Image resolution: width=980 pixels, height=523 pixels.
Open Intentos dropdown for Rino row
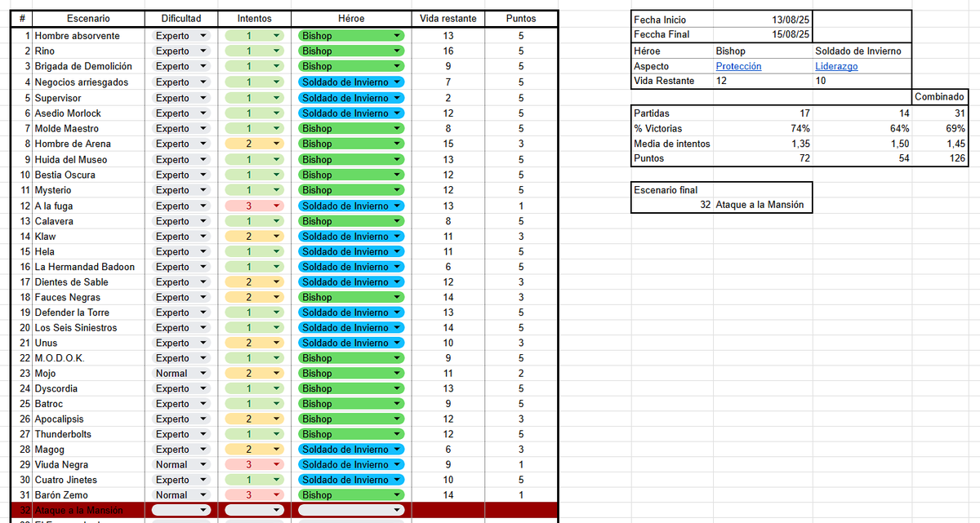pyautogui.click(x=254, y=51)
